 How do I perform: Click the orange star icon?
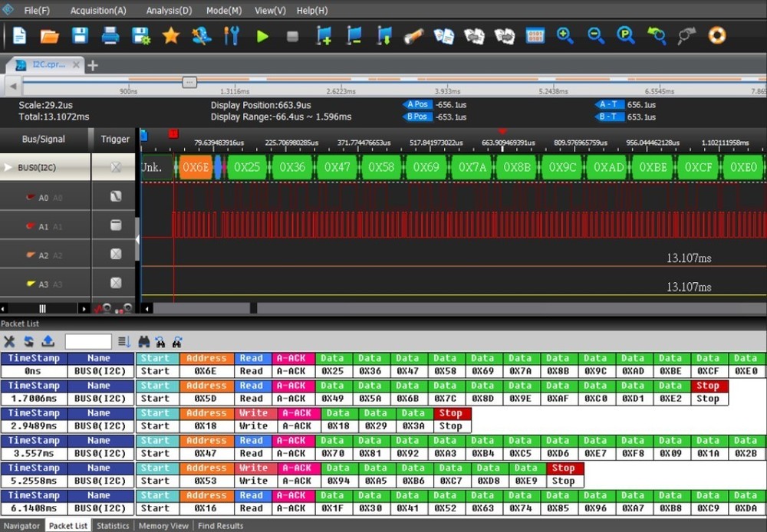click(171, 36)
